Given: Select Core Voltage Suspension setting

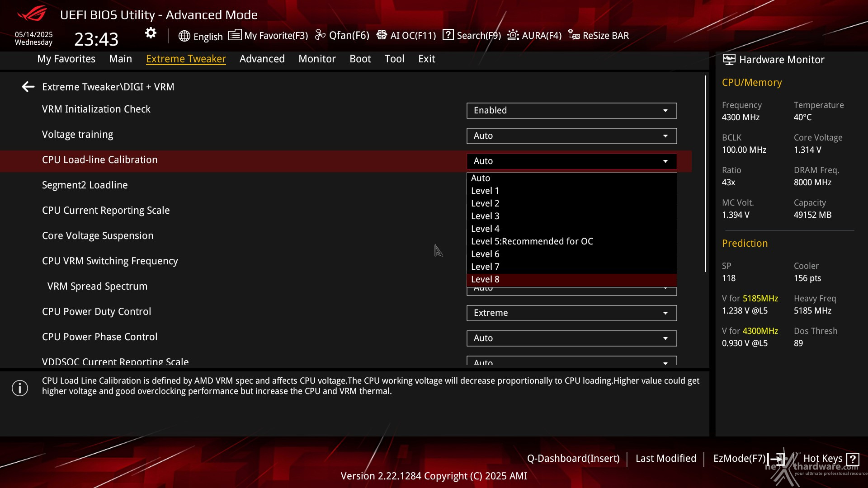Looking at the screenshot, I should pyautogui.click(x=98, y=236).
